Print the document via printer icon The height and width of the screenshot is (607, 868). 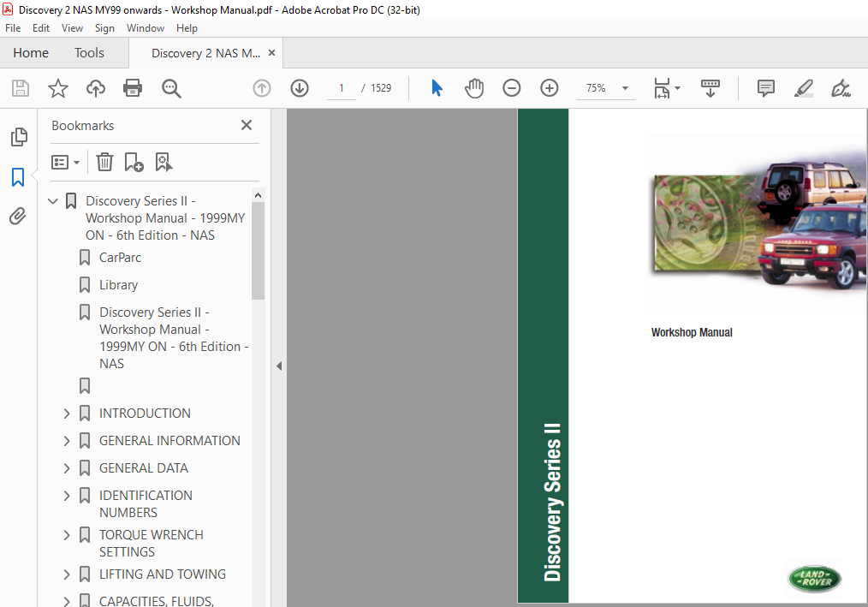pos(133,88)
